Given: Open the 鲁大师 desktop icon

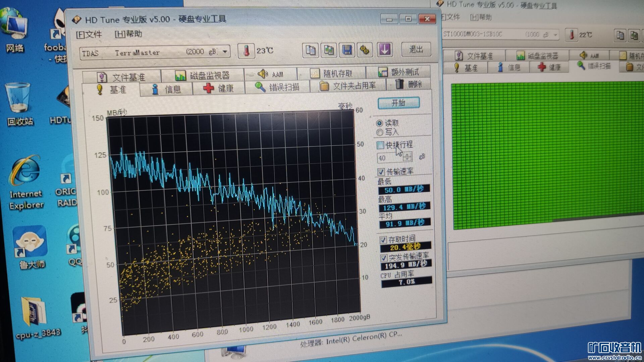Looking at the screenshot, I should coord(31,247).
